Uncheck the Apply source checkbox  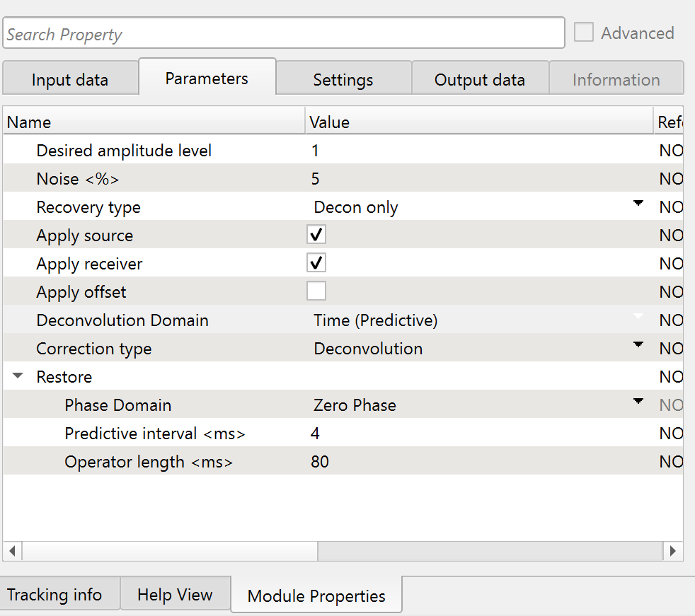click(316, 235)
